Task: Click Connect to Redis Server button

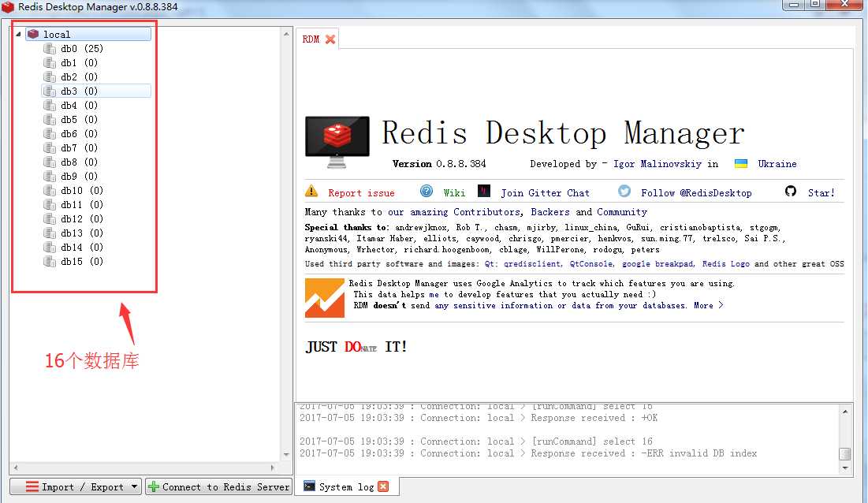Action: coord(218,487)
